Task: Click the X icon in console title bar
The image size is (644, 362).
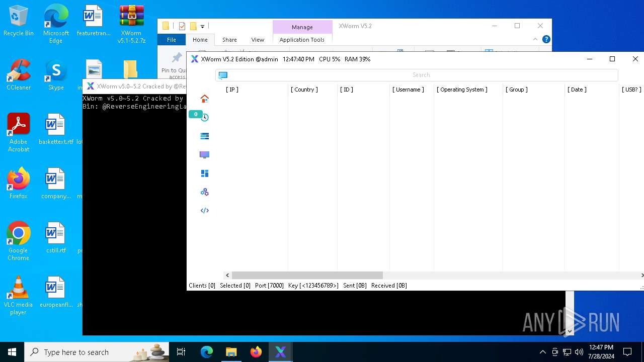Action: tap(91, 86)
